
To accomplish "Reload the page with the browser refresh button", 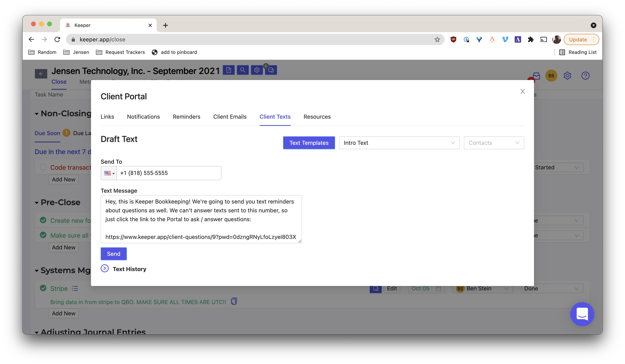I will (x=57, y=39).
